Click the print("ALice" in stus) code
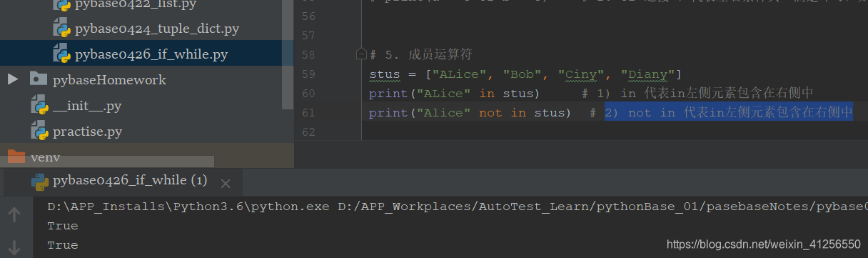This screenshot has width=868, height=258. pyautogui.click(x=454, y=94)
